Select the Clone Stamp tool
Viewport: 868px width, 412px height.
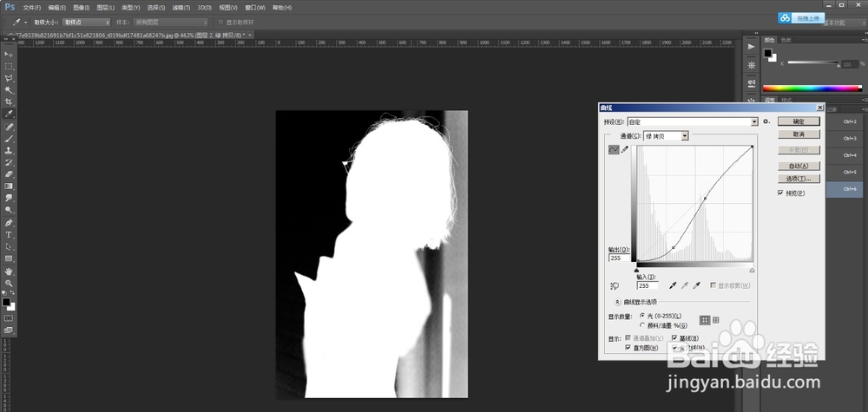pos(9,150)
